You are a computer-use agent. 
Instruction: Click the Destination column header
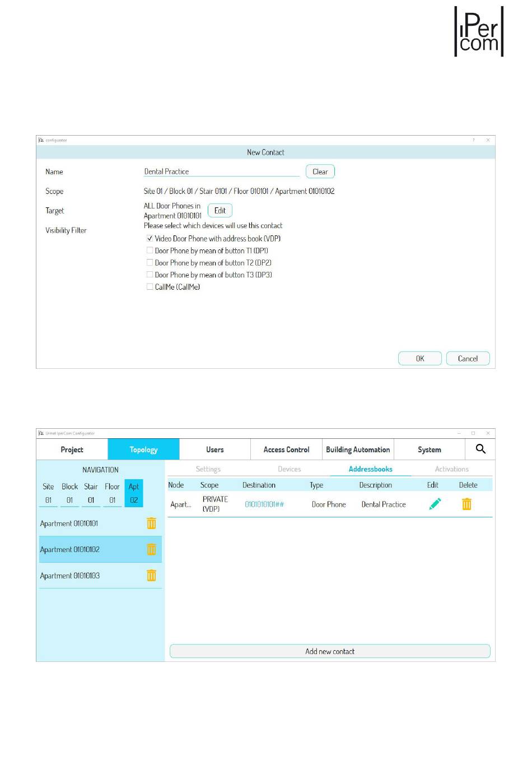pos(259,485)
